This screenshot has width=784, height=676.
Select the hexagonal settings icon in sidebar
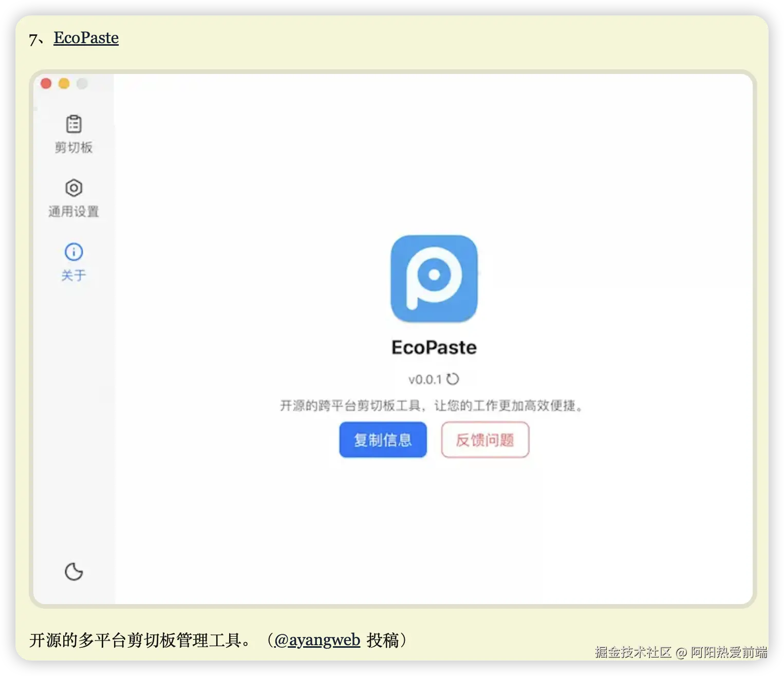tap(73, 188)
